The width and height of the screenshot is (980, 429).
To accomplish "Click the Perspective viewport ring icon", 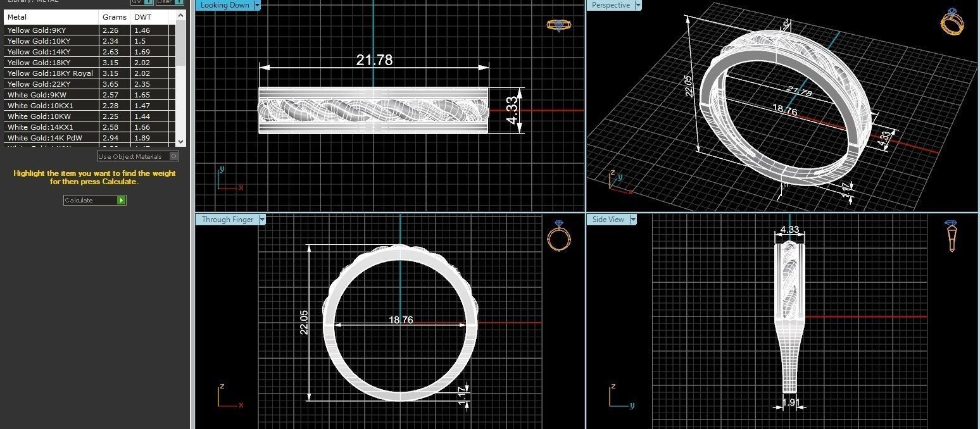I will point(953,22).
